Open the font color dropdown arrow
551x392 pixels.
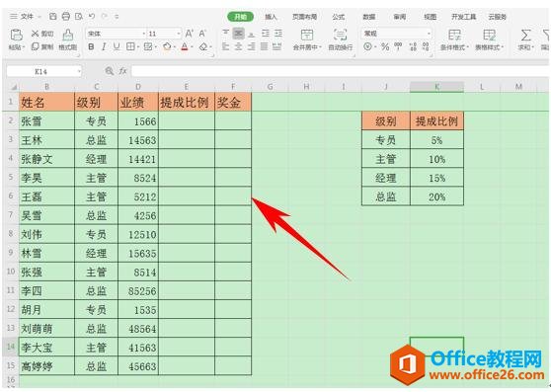[x=193, y=47]
